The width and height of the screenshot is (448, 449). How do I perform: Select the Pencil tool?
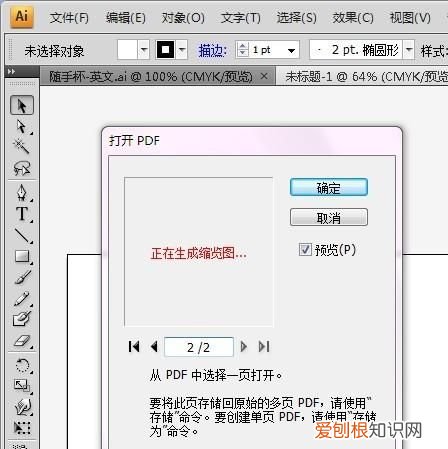pyautogui.click(x=22, y=299)
